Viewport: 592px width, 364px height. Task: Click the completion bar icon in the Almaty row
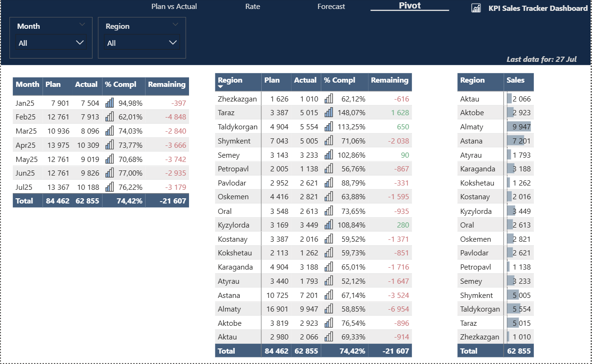pyautogui.click(x=329, y=309)
